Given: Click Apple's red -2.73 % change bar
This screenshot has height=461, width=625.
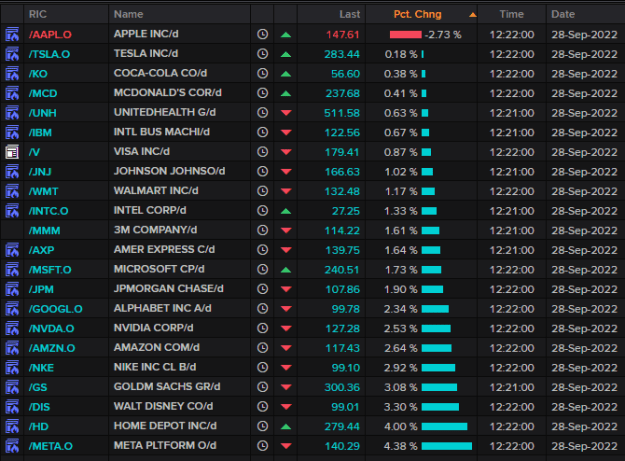Looking at the screenshot, I should pos(405,35).
